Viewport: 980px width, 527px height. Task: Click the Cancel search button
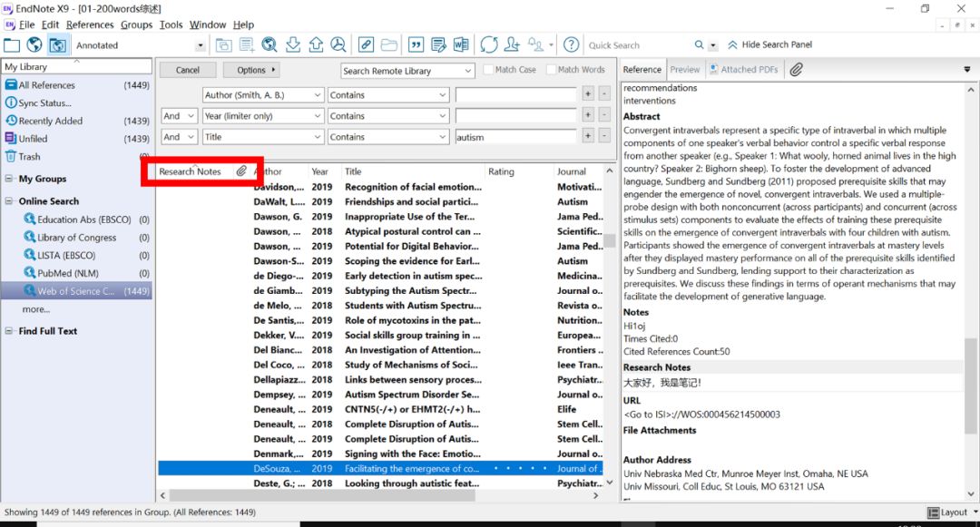(x=188, y=70)
